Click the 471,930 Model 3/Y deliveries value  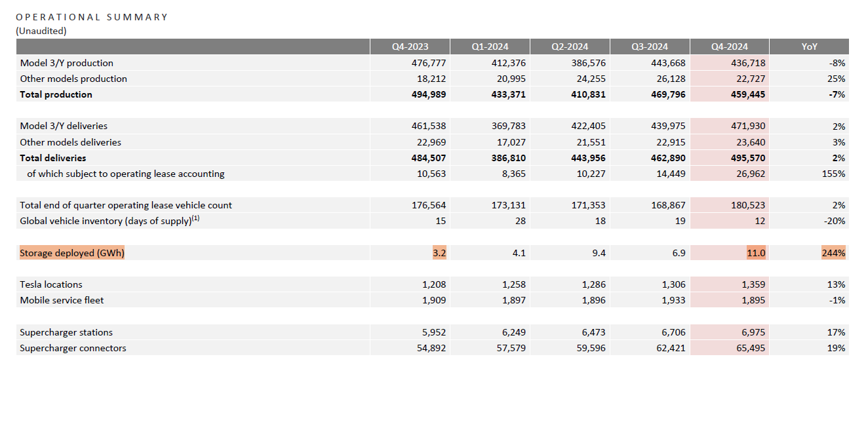[747, 126]
